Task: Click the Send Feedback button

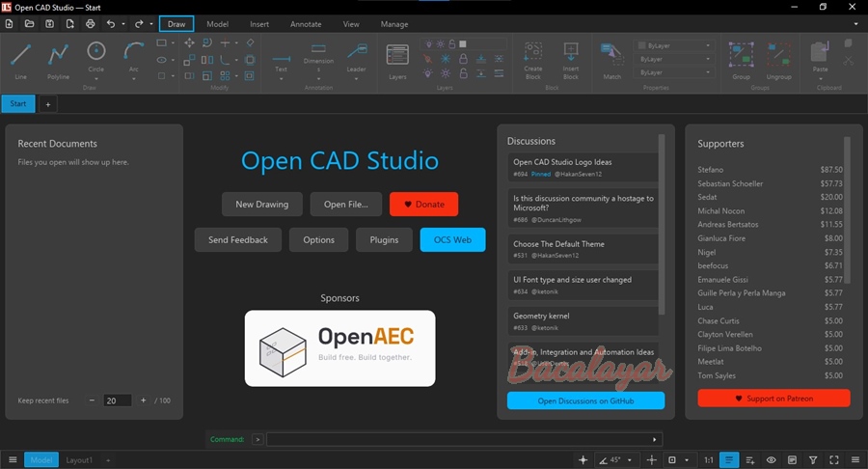Action: coord(238,239)
